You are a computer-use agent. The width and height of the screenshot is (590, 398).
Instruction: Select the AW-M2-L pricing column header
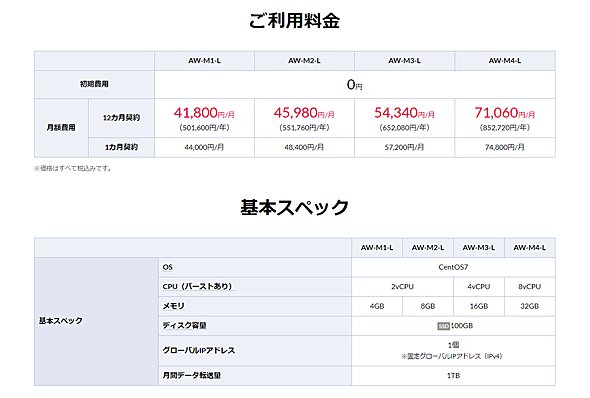coord(304,61)
